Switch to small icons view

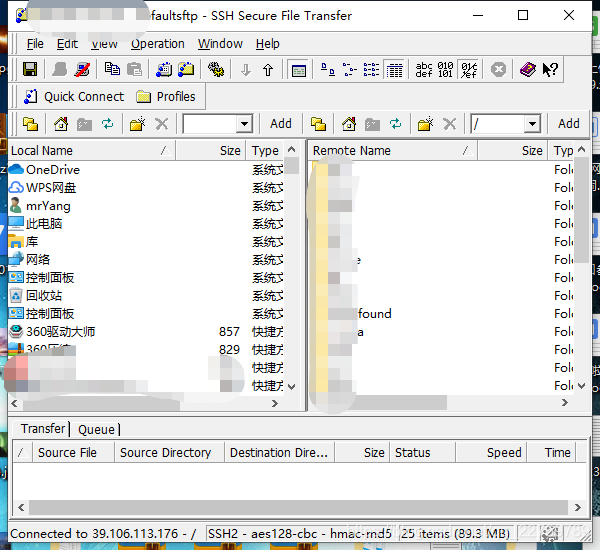350,70
